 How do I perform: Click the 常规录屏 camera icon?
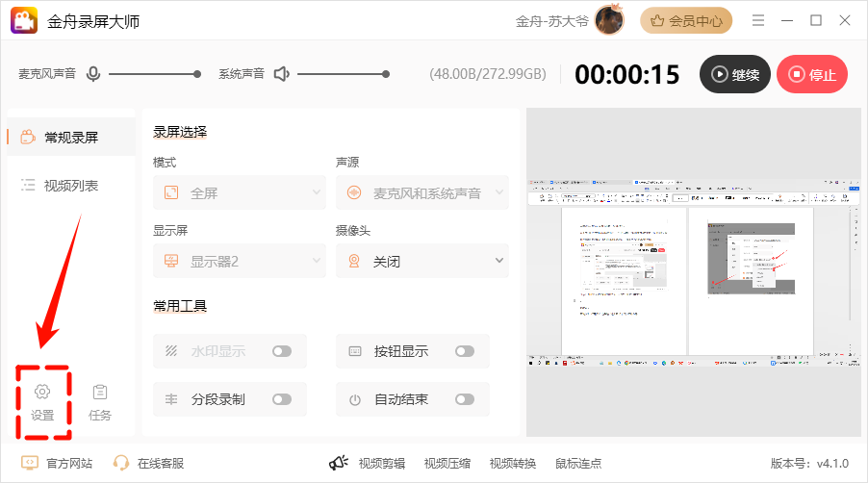[28, 137]
